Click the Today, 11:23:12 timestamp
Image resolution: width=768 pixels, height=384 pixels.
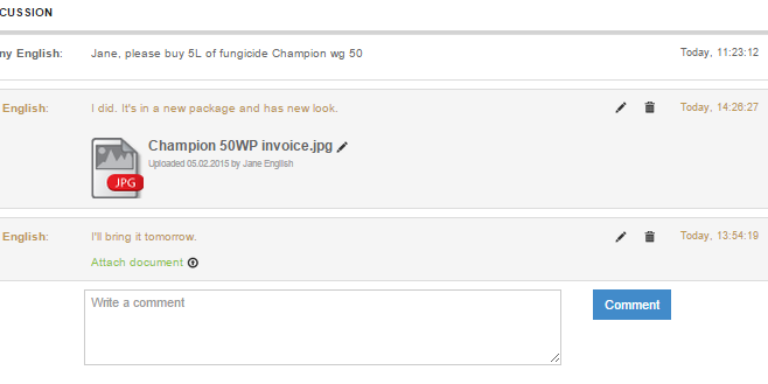click(x=720, y=52)
